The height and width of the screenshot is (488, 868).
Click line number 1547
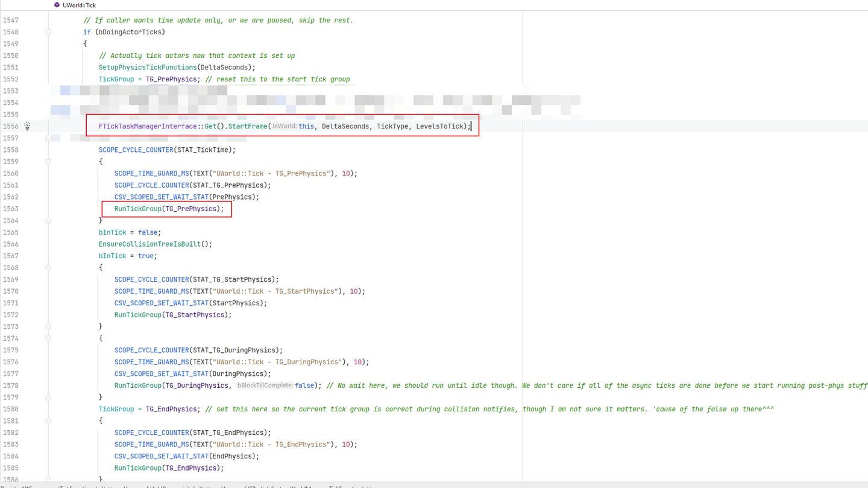[12, 20]
